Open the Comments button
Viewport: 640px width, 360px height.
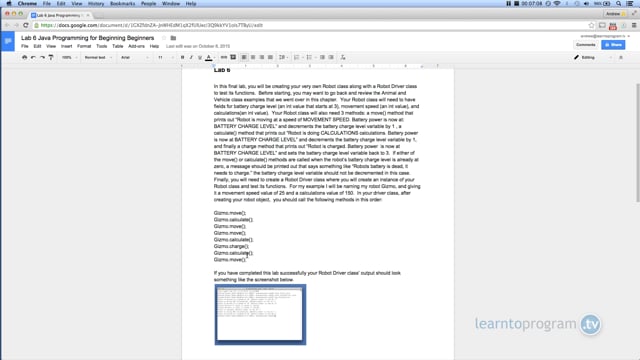(x=586, y=45)
